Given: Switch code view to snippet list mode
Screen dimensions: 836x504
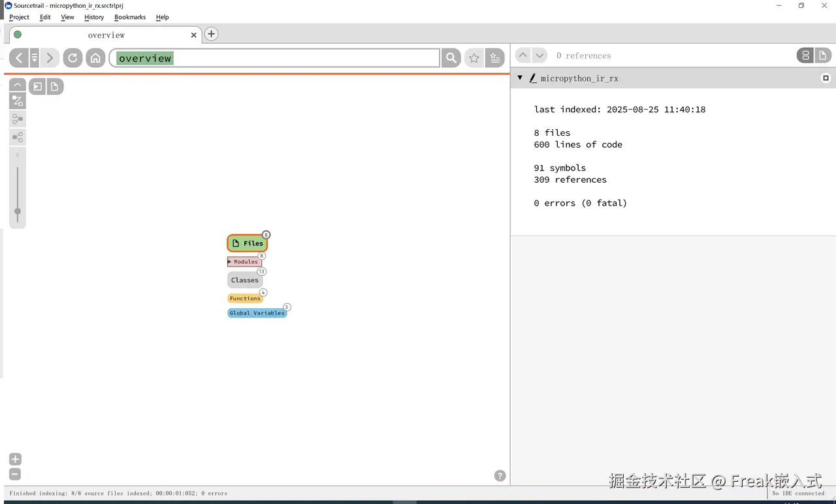Looking at the screenshot, I should [805, 55].
